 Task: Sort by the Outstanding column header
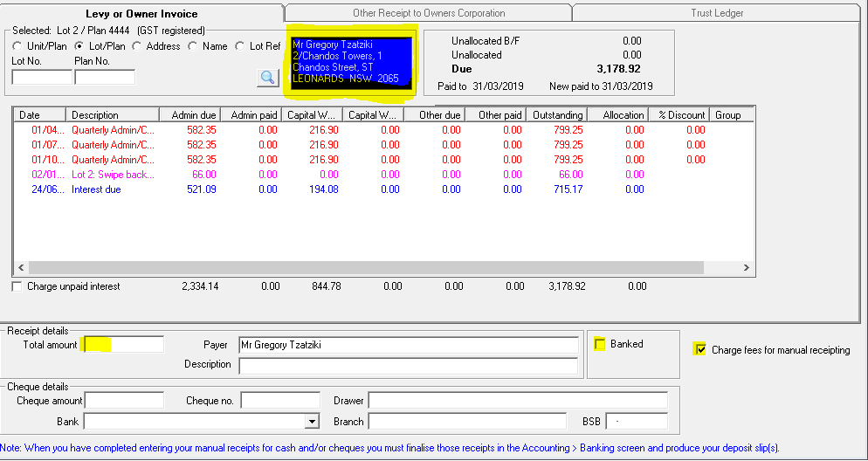[557, 115]
